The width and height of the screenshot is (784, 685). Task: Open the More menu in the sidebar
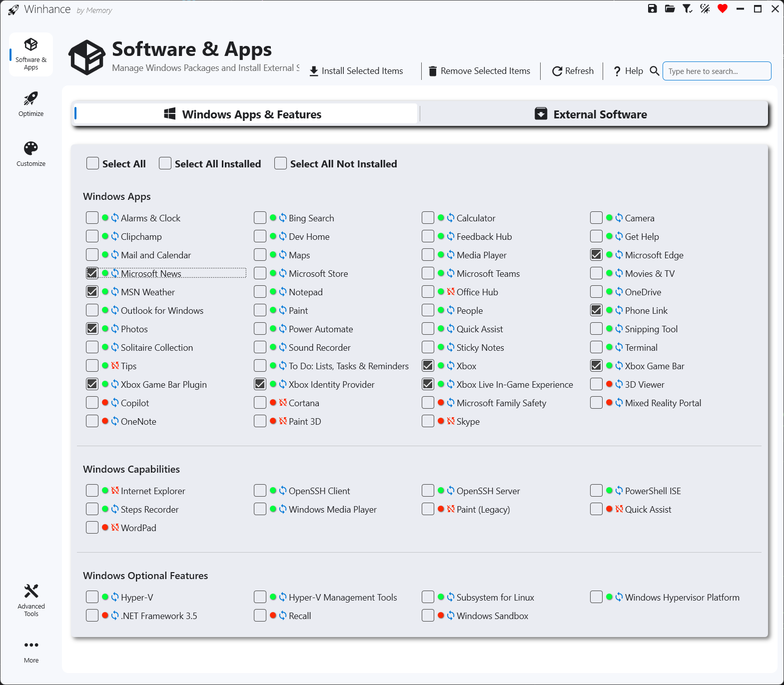31,652
